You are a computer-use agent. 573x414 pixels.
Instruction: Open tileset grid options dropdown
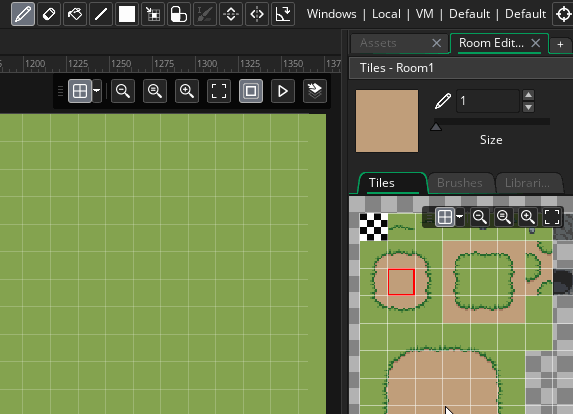[460, 217]
